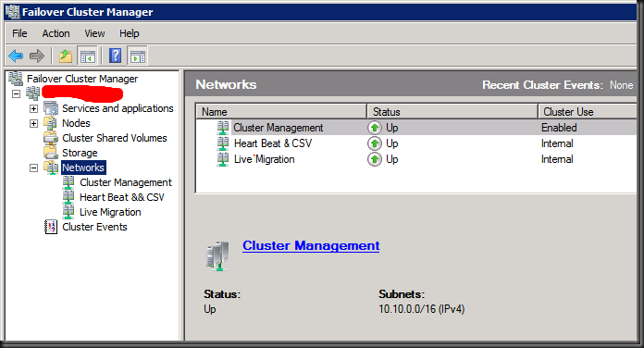Image resolution: width=644 pixels, height=348 pixels.
Task: Click the Cluster Management network icon in tree
Action: click(x=68, y=182)
